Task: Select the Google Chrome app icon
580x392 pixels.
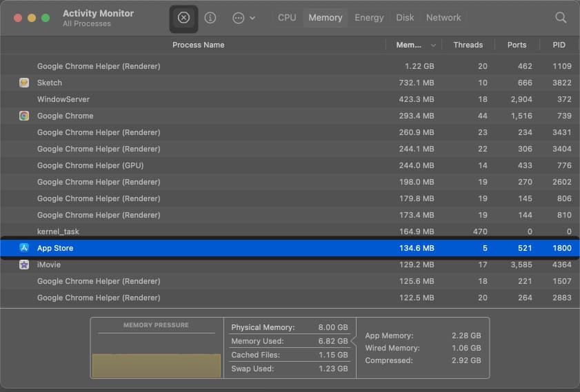Action: coord(24,116)
